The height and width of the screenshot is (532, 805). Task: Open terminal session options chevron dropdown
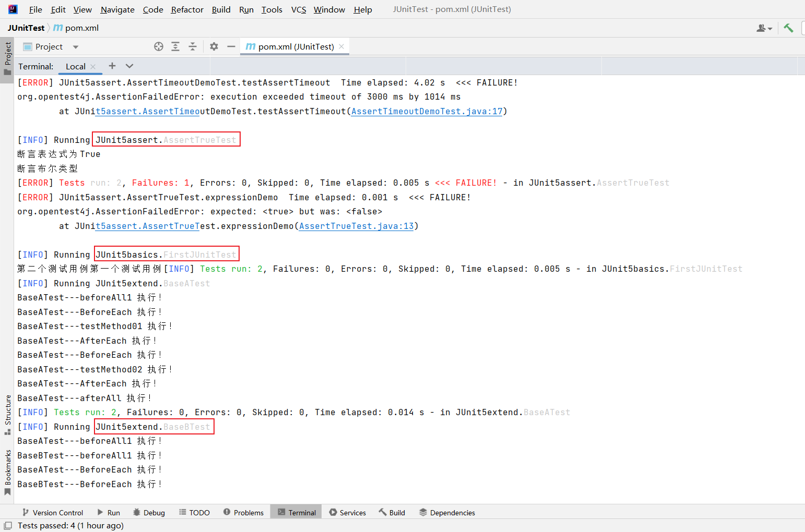tap(129, 66)
